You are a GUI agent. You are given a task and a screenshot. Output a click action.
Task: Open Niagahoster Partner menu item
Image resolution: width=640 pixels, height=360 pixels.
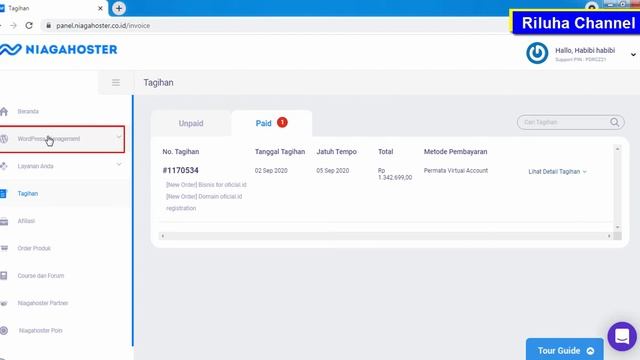[x=43, y=303]
